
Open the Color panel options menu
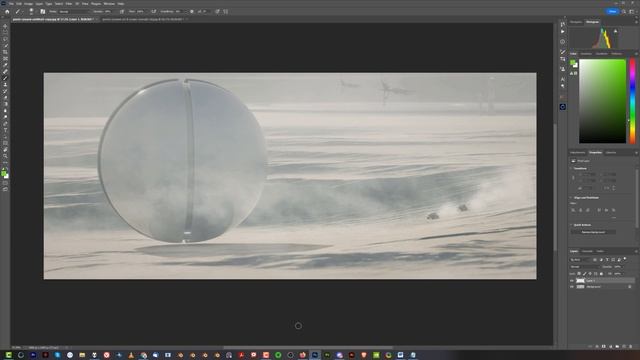tap(636, 54)
